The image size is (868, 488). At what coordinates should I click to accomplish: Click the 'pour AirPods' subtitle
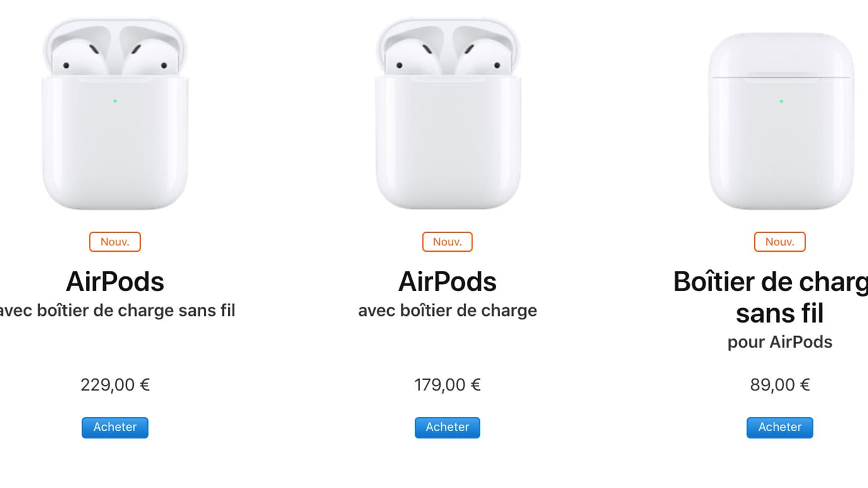(x=780, y=342)
